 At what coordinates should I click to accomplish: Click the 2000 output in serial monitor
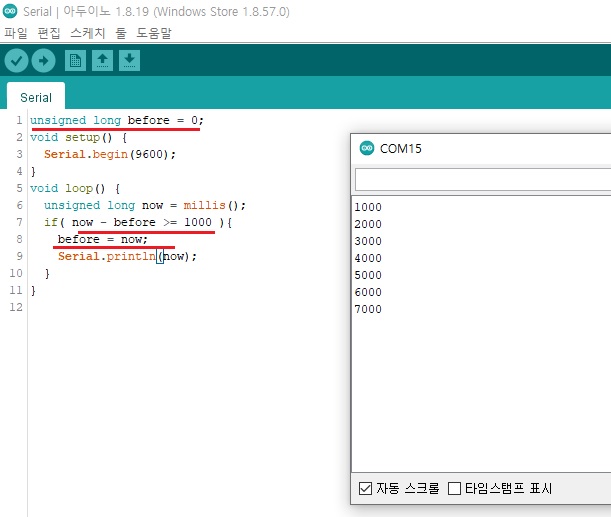coord(368,224)
